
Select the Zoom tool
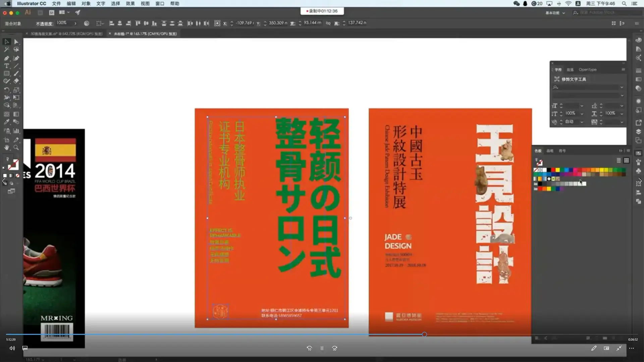[x=16, y=148]
